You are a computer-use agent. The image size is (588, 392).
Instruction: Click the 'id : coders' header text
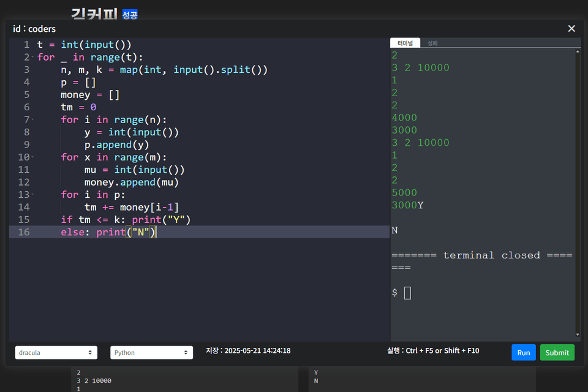(x=34, y=29)
